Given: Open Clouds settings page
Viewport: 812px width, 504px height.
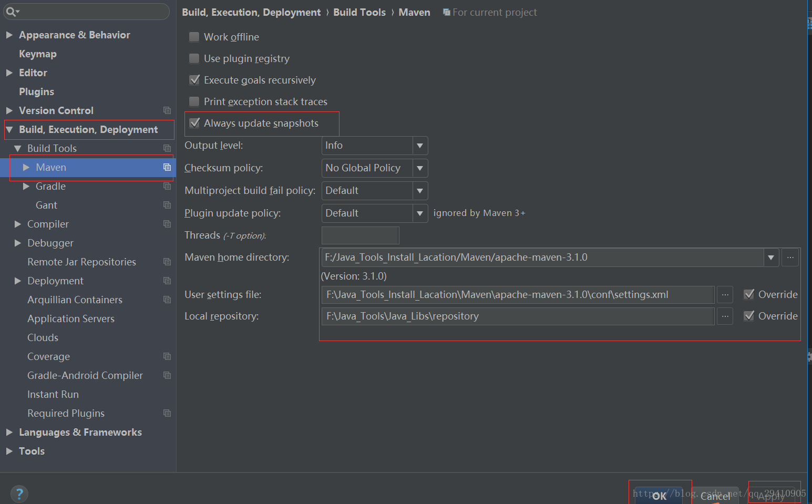Looking at the screenshot, I should coord(43,337).
